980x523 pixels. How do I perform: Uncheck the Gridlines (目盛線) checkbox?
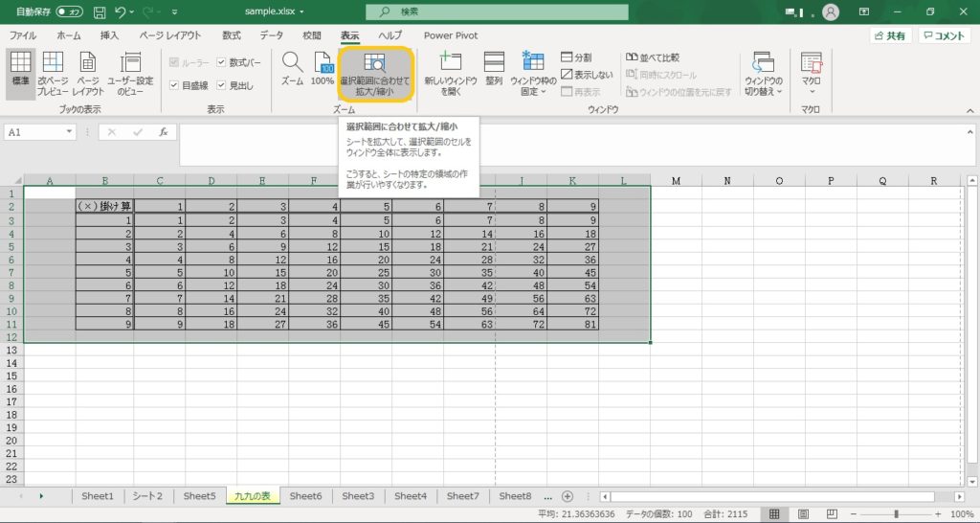pos(174,85)
